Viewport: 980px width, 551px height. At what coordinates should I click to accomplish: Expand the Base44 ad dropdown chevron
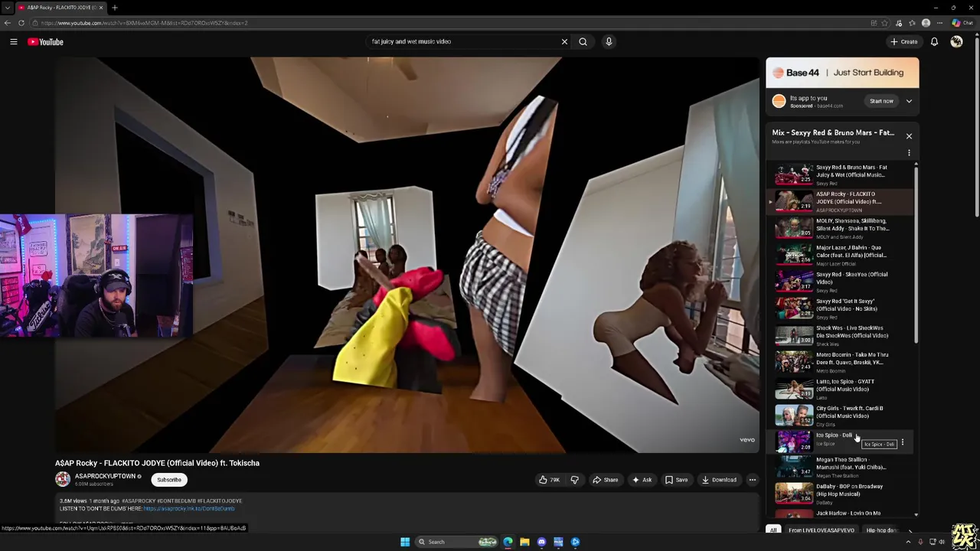point(909,101)
